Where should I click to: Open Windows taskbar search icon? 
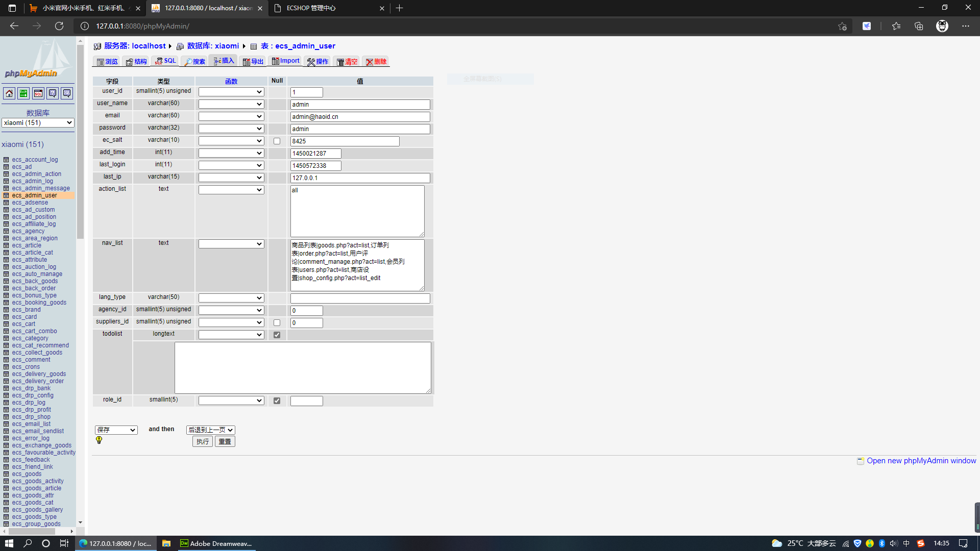28,543
